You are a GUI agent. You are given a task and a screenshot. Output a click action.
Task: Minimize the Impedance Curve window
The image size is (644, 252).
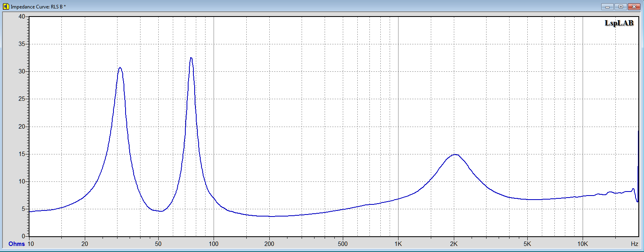607,6
